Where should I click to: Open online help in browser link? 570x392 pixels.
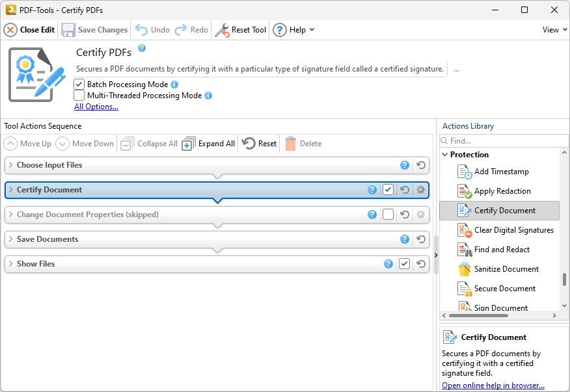click(x=493, y=385)
